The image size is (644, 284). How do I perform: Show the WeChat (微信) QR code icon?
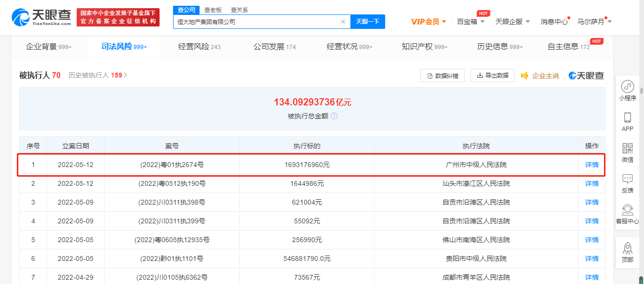(x=628, y=153)
